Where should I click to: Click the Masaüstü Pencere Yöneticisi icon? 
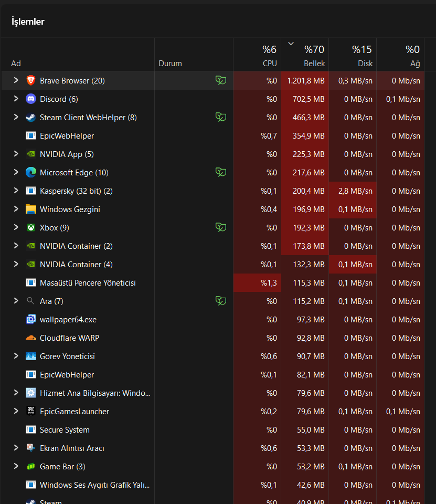(31, 282)
